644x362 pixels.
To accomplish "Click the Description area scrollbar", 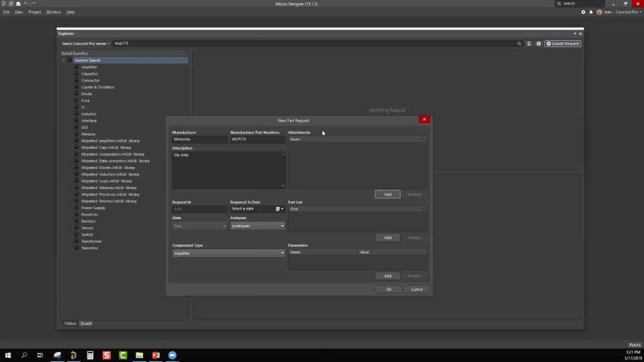I will coord(283,170).
